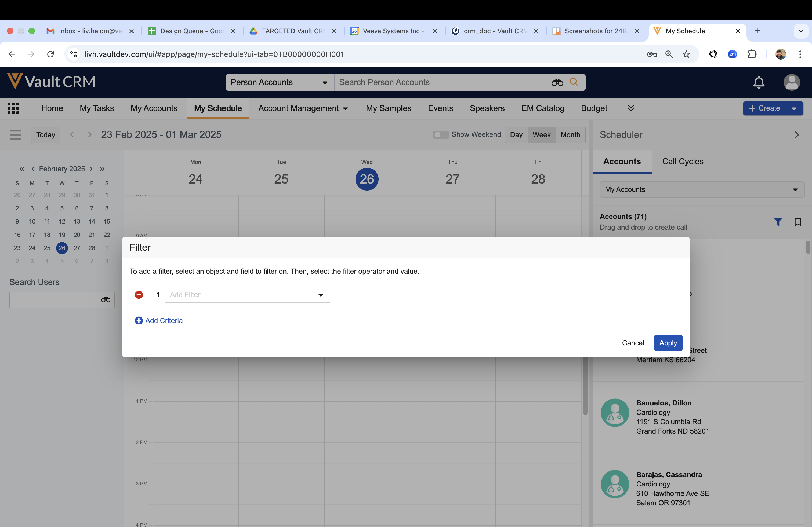Image resolution: width=812 pixels, height=527 pixels.
Task: Click the bookmark icon beside filter
Action: (x=798, y=222)
